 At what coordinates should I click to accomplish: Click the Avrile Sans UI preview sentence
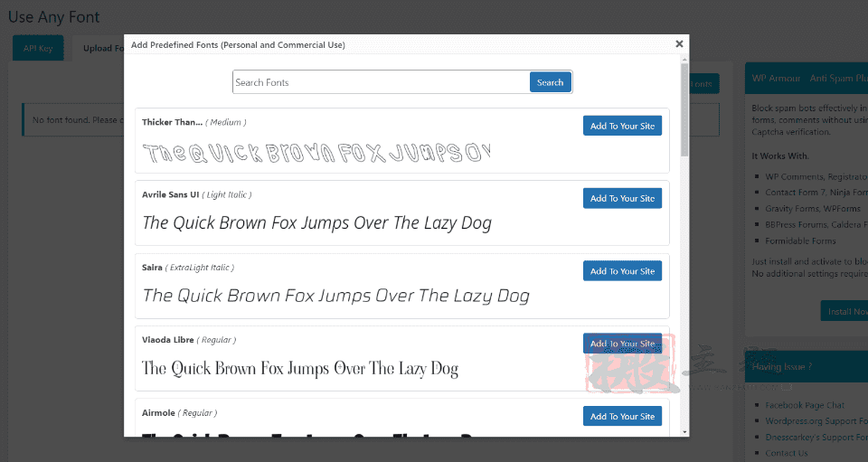click(316, 223)
